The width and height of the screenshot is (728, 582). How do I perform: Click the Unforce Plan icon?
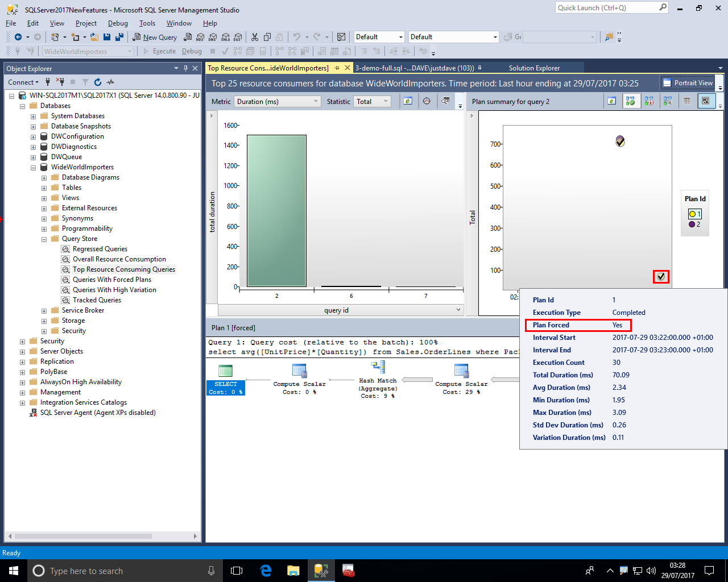649,101
